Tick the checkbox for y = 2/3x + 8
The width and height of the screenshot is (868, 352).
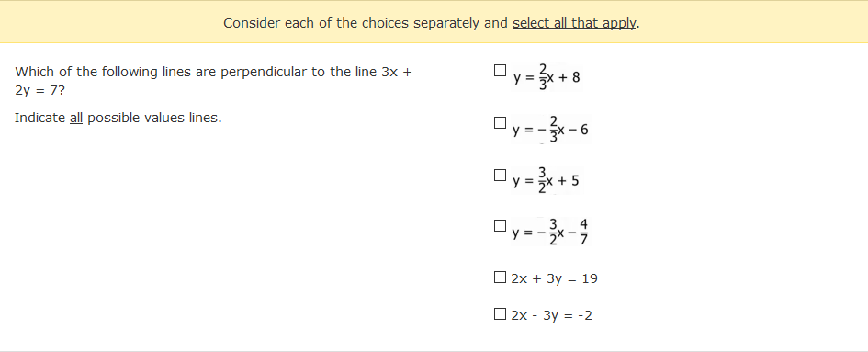pyautogui.click(x=500, y=71)
